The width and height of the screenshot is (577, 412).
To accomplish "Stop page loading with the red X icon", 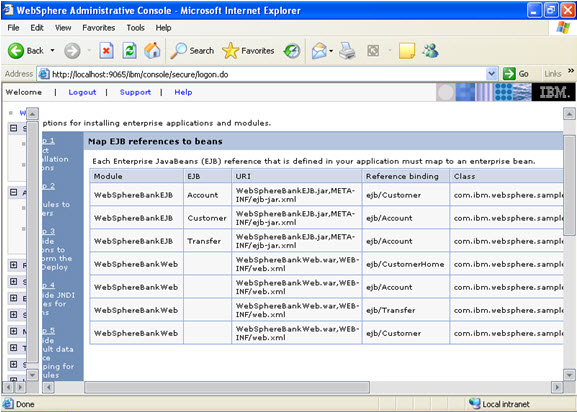I will [x=106, y=51].
